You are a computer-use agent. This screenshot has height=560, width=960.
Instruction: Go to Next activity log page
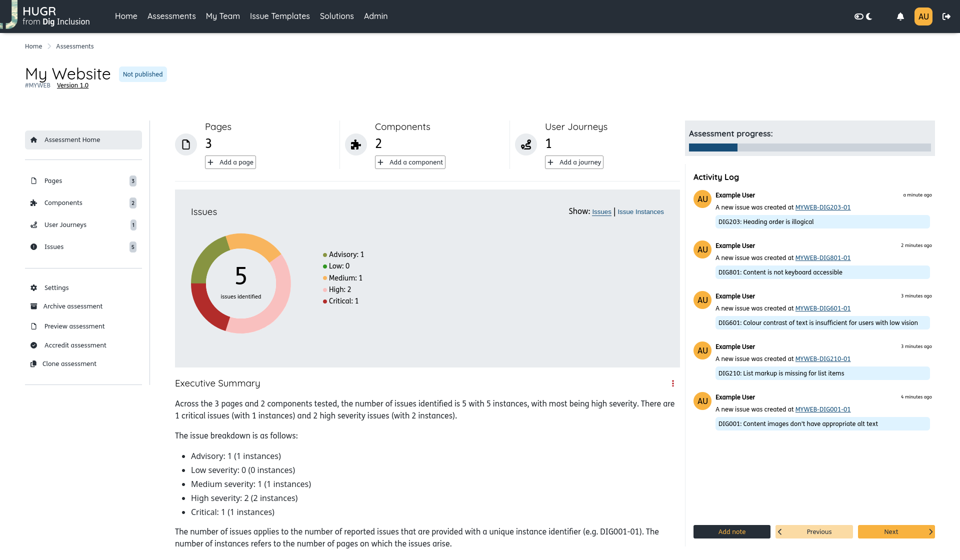[896, 531]
